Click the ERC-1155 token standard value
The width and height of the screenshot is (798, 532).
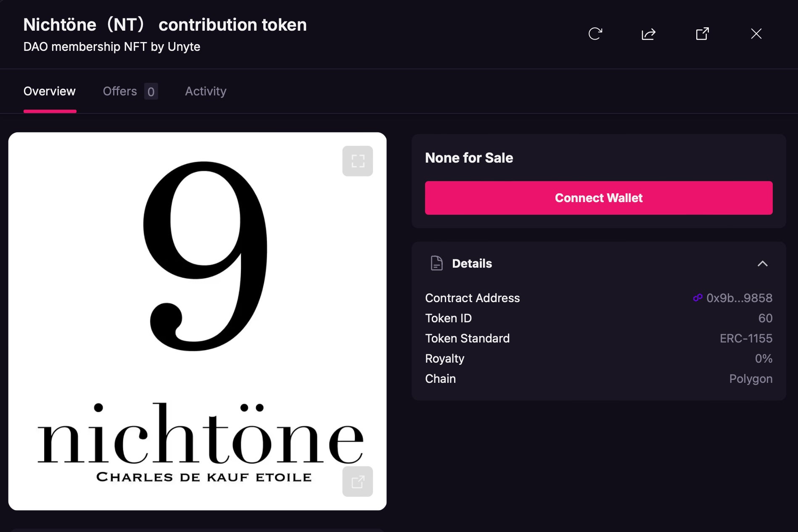click(x=746, y=338)
